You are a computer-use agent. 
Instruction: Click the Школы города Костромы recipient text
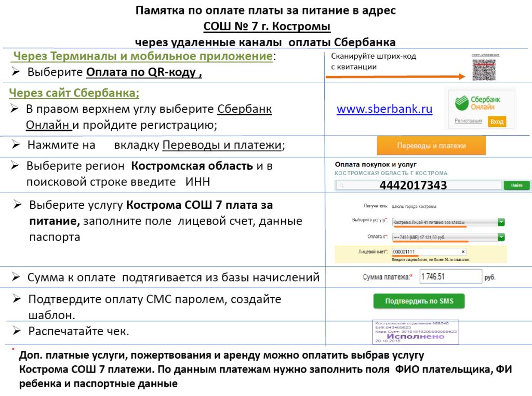tap(414, 206)
